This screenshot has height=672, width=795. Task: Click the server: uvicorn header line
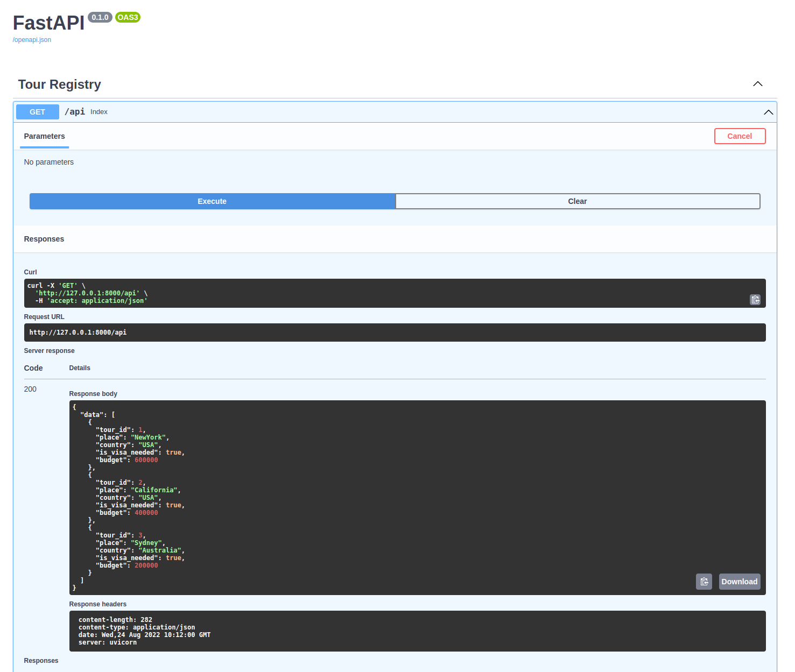point(108,642)
